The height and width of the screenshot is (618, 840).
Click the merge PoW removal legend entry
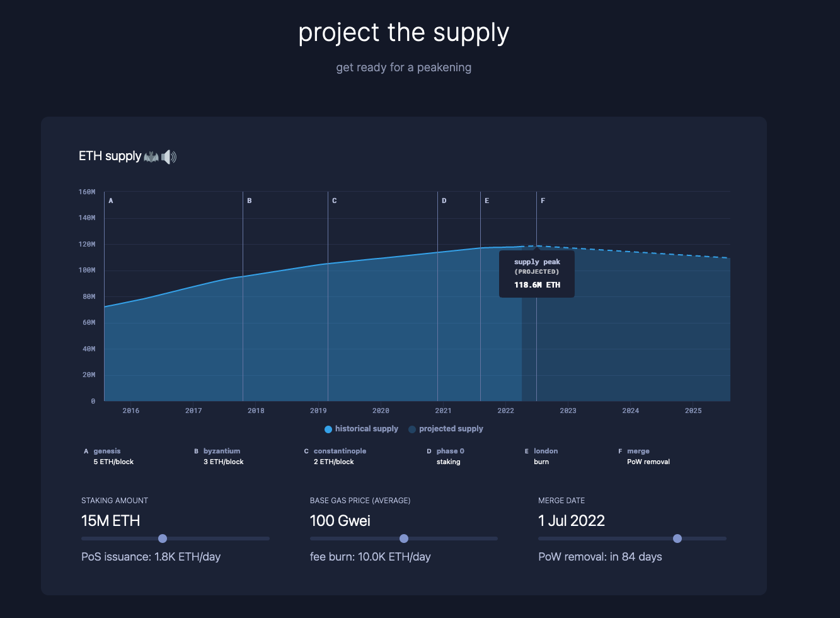click(x=638, y=452)
